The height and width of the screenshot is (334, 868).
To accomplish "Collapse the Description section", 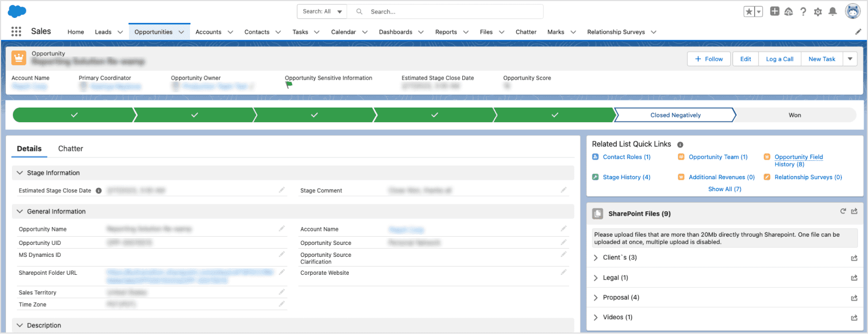I will click(20, 325).
